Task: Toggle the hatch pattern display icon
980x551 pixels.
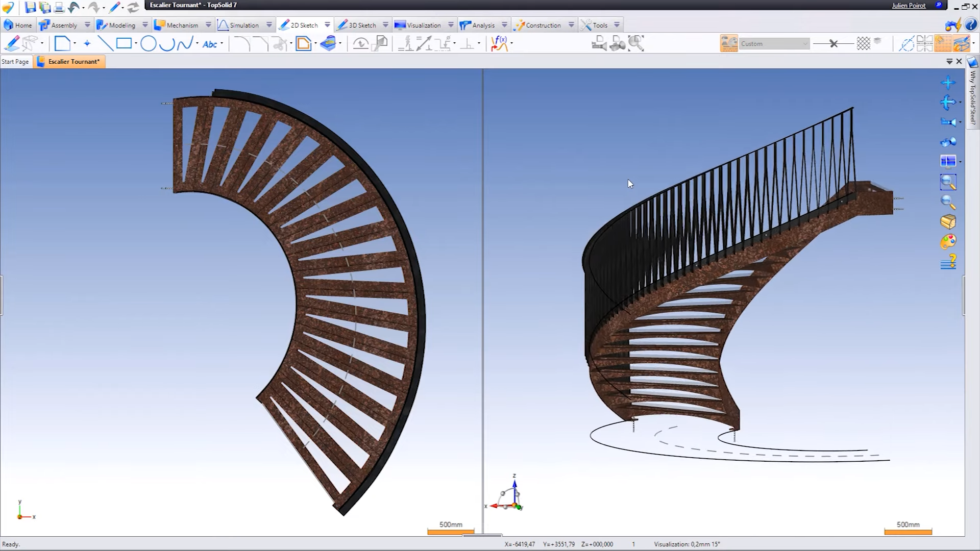Action: [x=863, y=44]
